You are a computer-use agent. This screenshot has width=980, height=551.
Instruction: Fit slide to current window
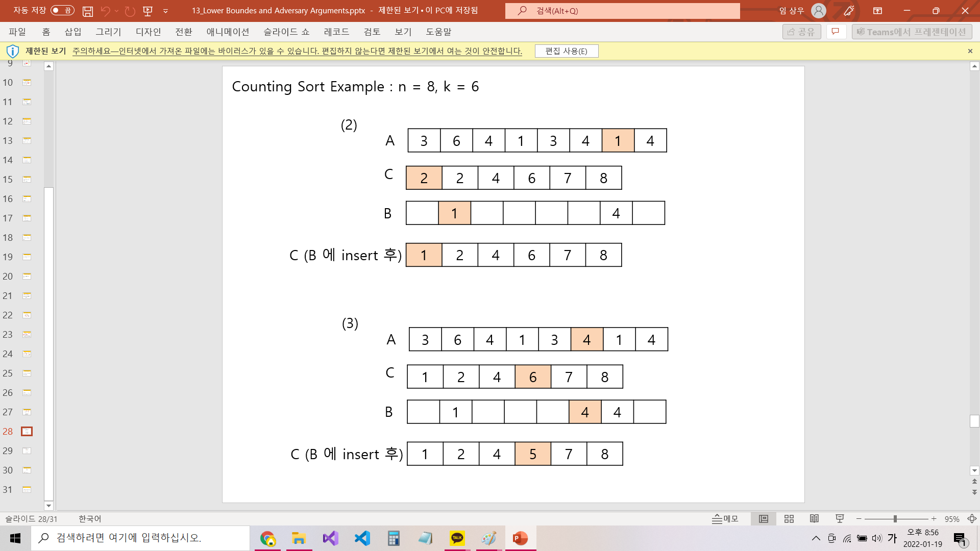tap(972, 519)
